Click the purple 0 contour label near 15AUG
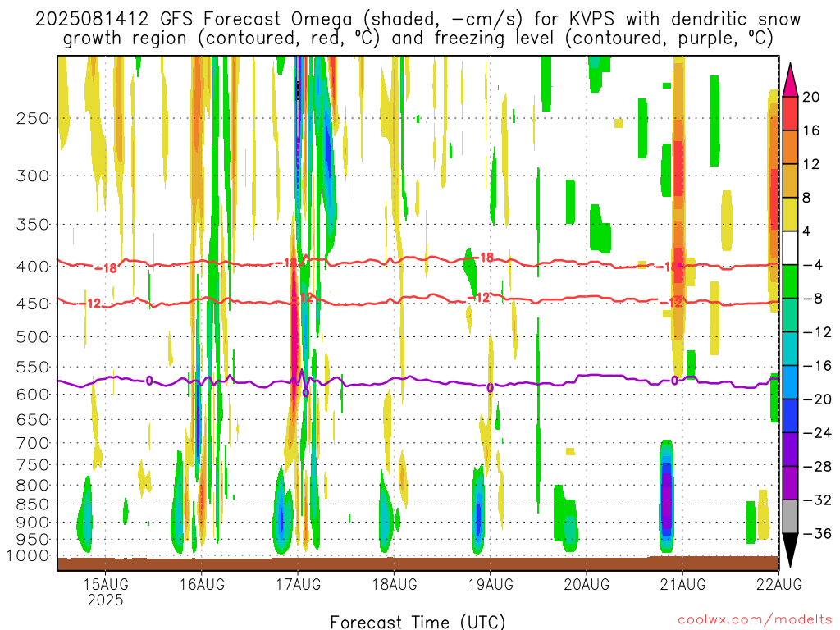This screenshot has width=840, height=630. (x=149, y=381)
